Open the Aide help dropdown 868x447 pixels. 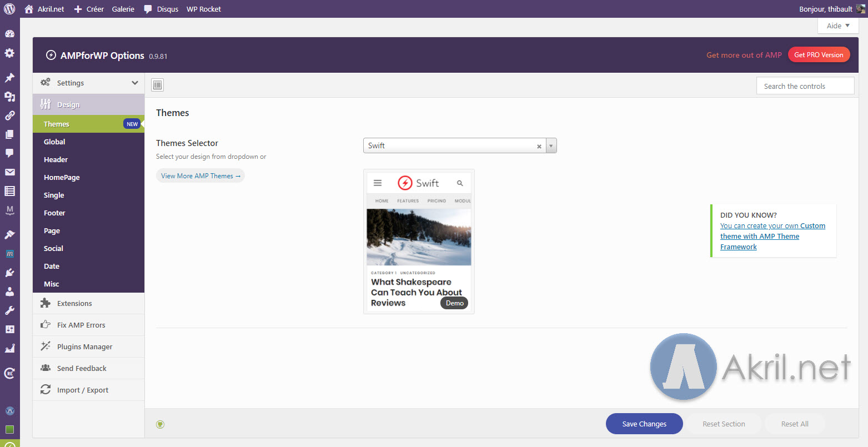click(x=838, y=26)
